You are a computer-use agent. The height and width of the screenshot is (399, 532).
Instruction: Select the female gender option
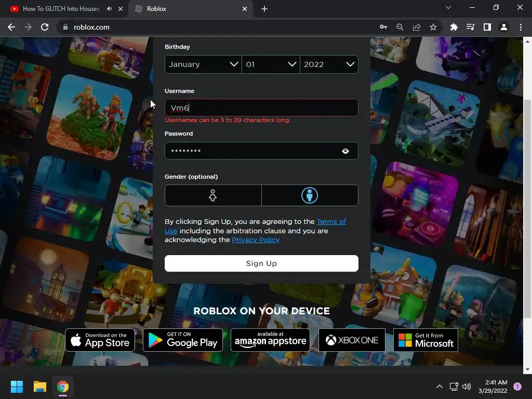tap(213, 195)
